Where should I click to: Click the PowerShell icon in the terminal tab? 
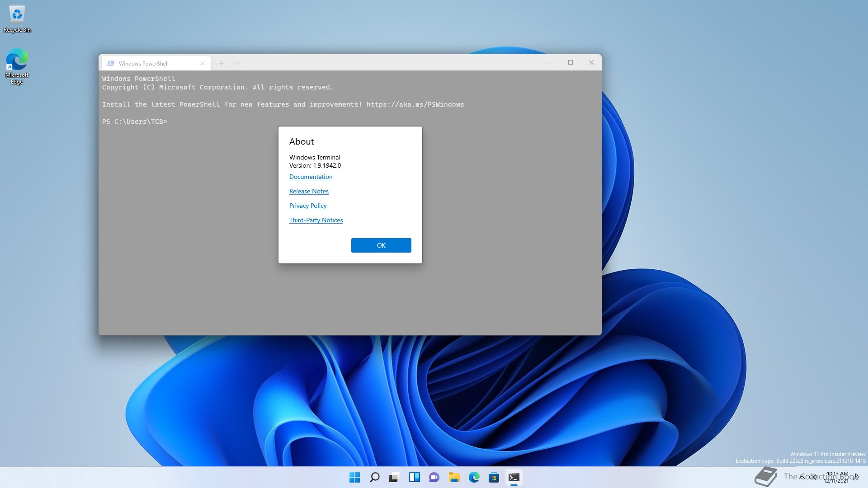coord(111,63)
